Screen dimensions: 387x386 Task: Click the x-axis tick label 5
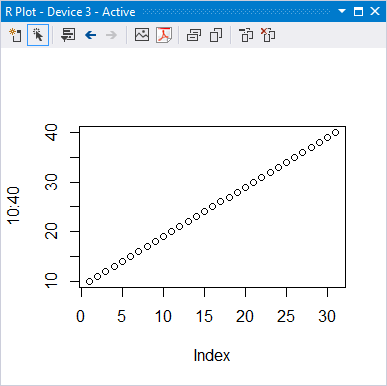[x=121, y=316]
